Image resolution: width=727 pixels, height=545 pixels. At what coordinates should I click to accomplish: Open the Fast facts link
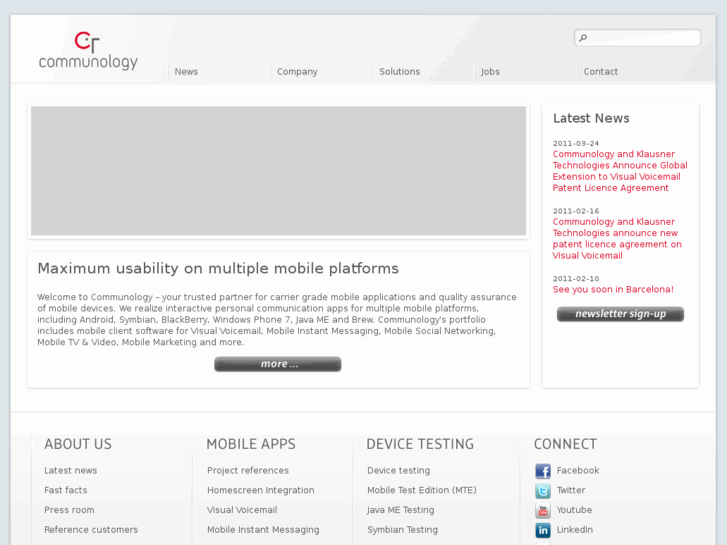tap(65, 490)
